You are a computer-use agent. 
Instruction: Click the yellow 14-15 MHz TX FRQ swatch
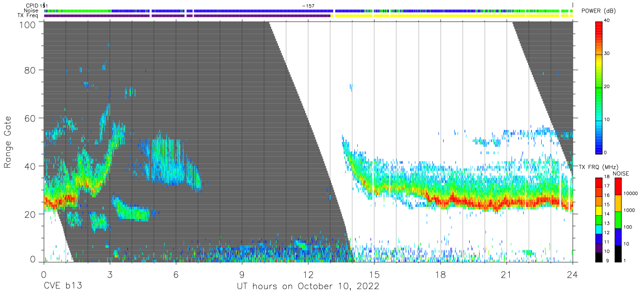[599, 210]
